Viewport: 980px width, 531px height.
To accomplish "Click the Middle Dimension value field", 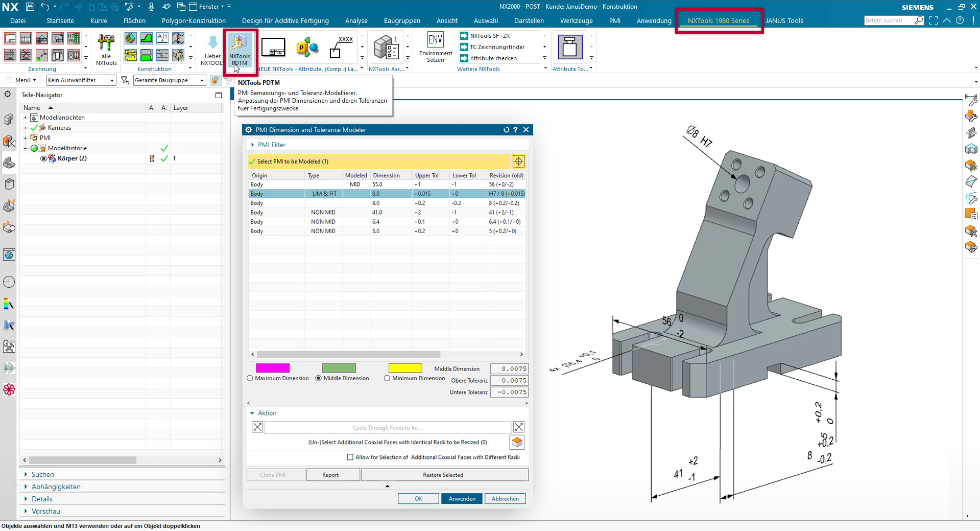I will tap(509, 368).
